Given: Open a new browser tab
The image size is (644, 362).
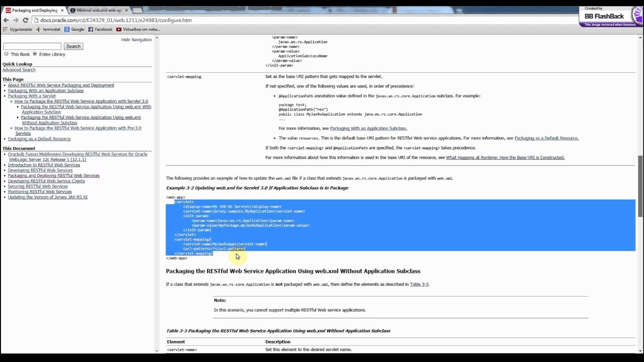Looking at the screenshot, I should tap(138, 10).
